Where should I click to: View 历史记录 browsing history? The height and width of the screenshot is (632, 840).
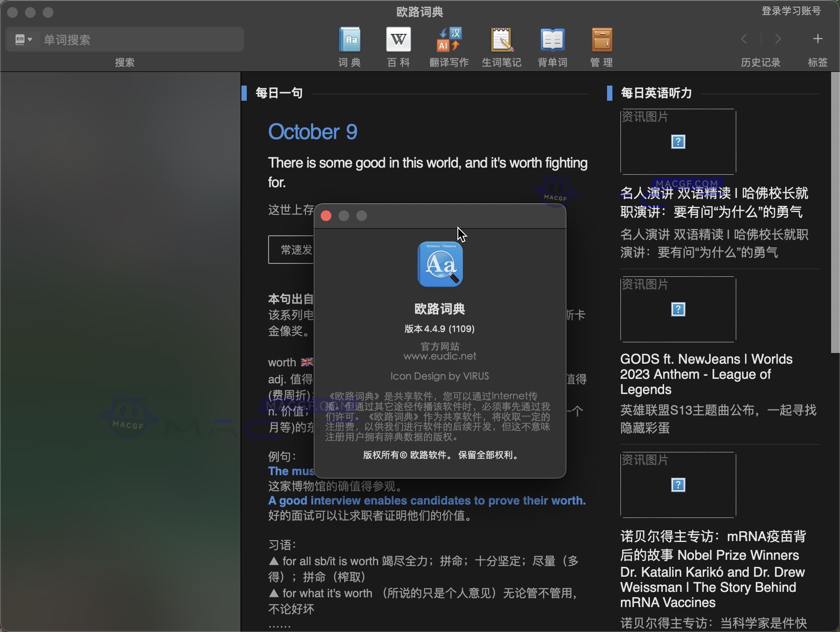pyautogui.click(x=760, y=62)
